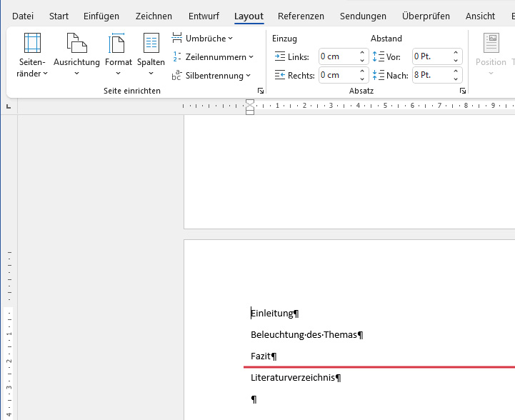Screen dimensions: 515x420
Task: Open the Silbentrennung hyphenation dropdown
Action: click(x=211, y=76)
